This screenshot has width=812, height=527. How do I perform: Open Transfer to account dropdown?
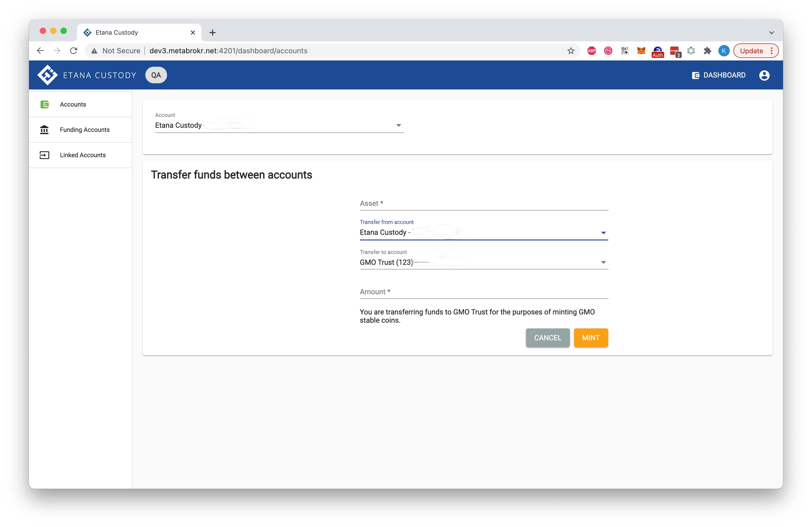click(x=483, y=262)
